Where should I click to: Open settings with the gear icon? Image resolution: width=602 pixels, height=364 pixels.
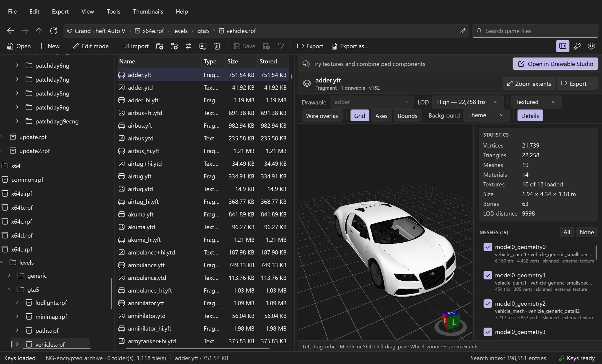(x=591, y=46)
